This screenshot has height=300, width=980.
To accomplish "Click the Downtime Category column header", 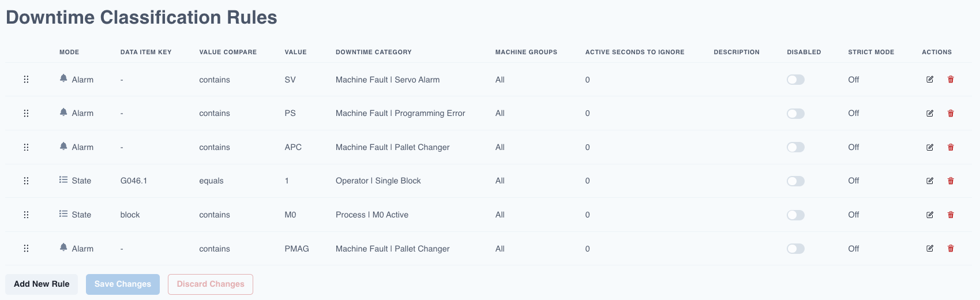I will [x=374, y=52].
